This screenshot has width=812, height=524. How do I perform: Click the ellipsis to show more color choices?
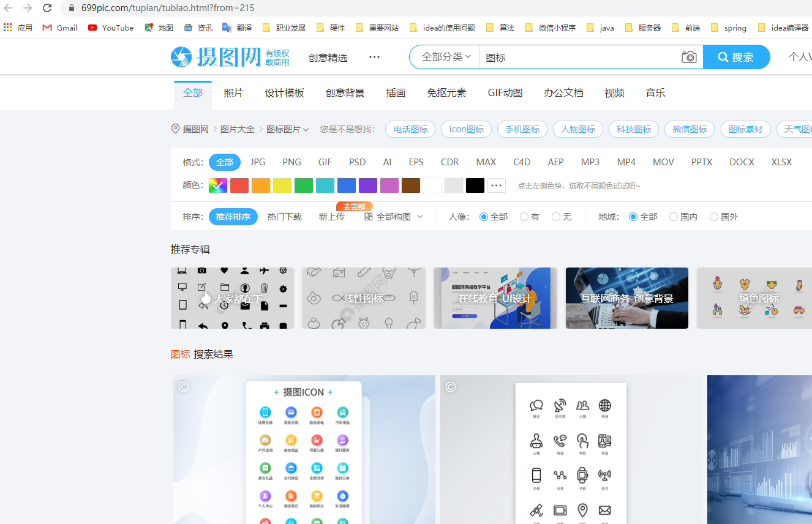point(496,185)
